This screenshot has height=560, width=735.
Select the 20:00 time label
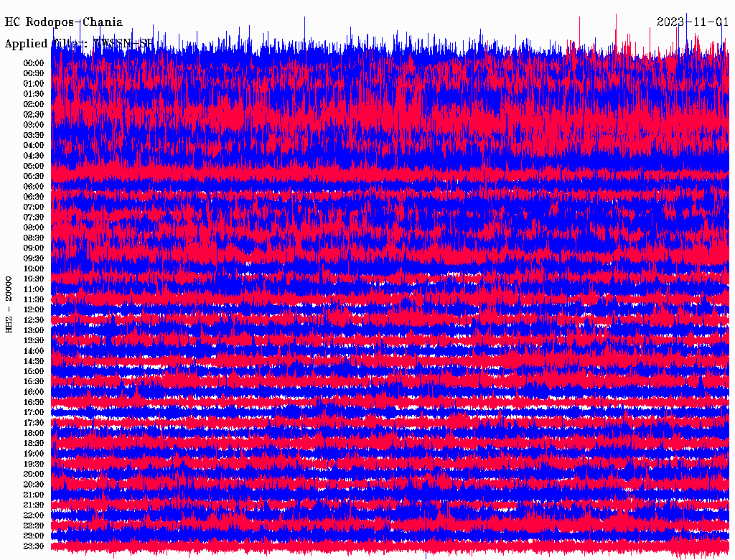[x=33, y=474]
